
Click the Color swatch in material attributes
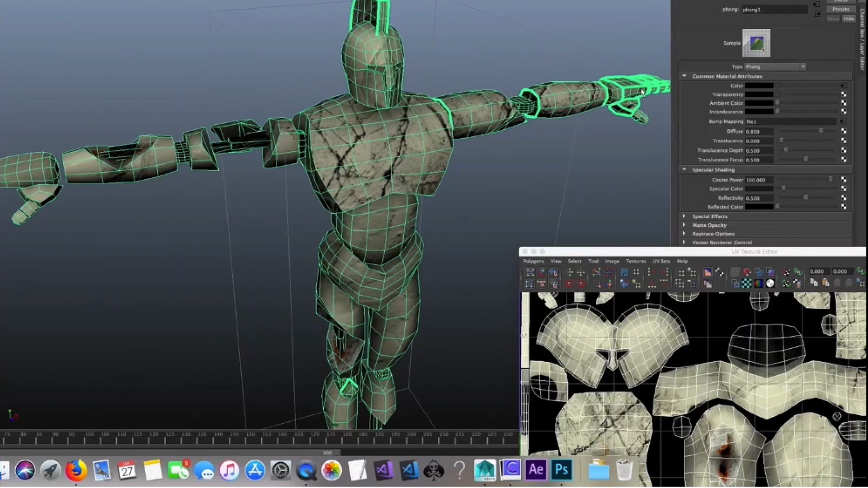tap(759, 86)
